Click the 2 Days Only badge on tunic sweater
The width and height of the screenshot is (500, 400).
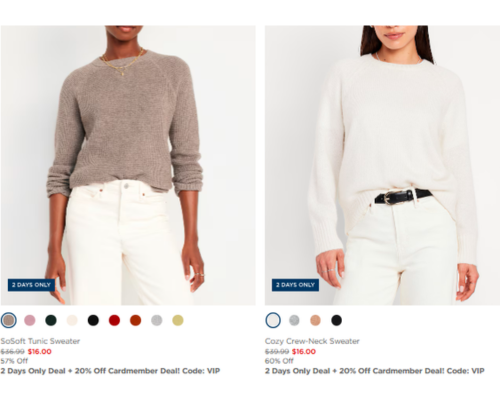31,285
